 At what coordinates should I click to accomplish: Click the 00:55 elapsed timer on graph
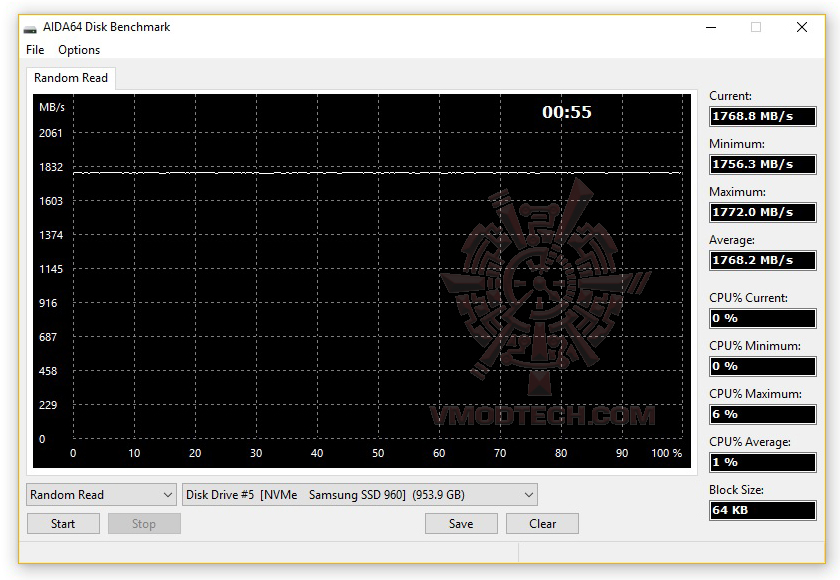point(567,112)
